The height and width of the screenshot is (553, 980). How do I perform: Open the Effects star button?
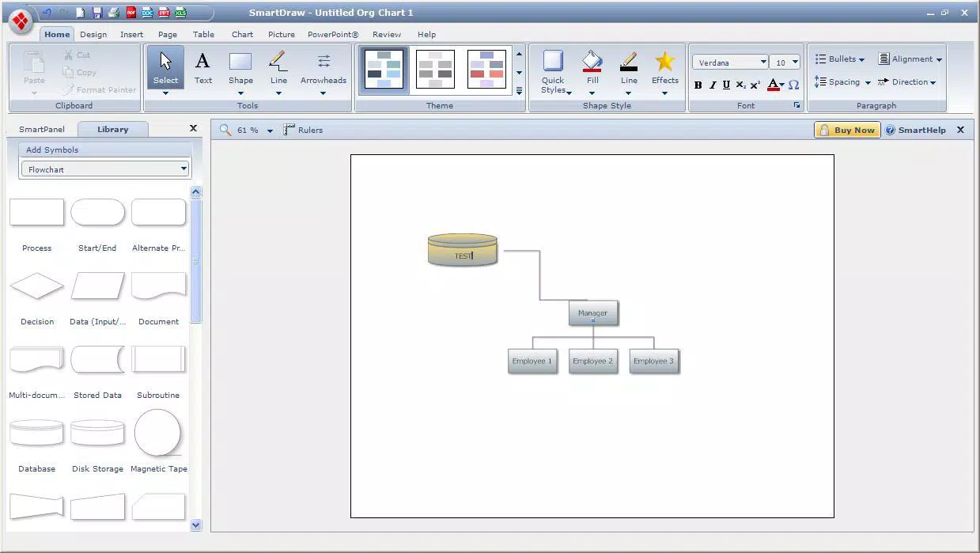coord(665,68)
